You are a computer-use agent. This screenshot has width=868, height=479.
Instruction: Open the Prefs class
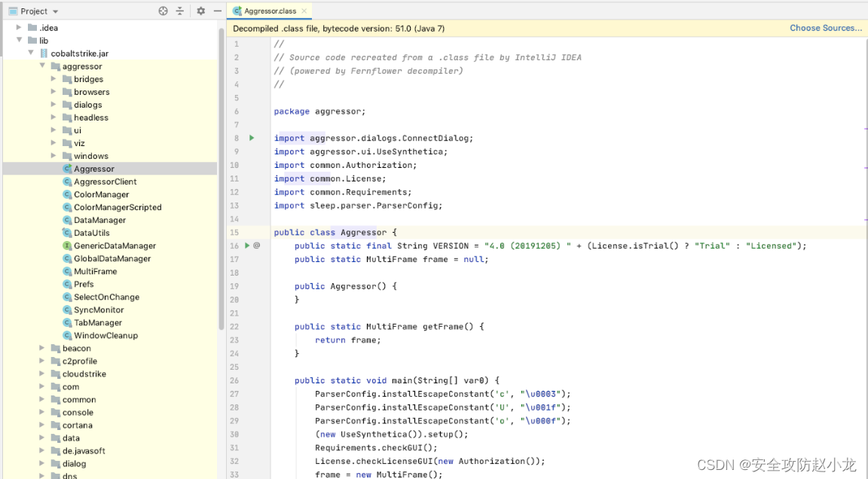point(84,284)
